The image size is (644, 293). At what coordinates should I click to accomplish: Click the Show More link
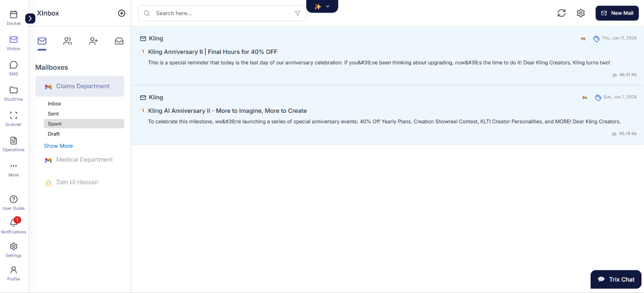click(x=58, y=146)
